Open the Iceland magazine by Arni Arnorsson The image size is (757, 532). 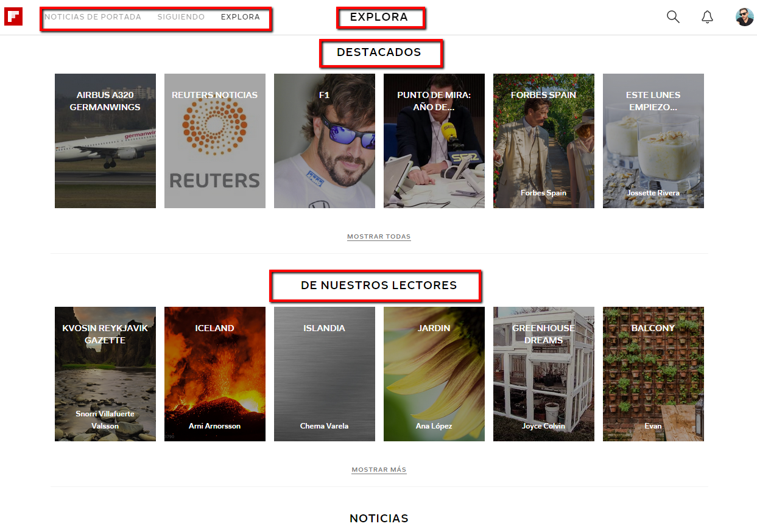coord(215,374)
